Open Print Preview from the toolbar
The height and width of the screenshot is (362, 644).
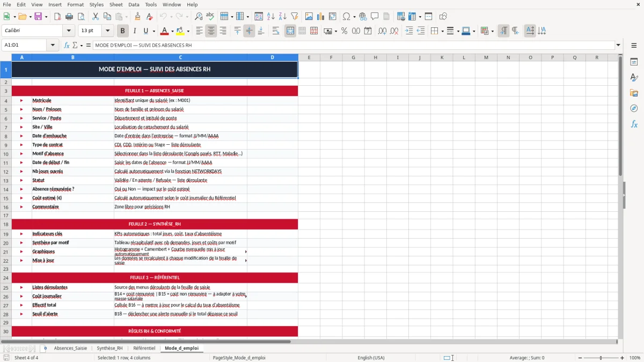(x=80, y=17)
